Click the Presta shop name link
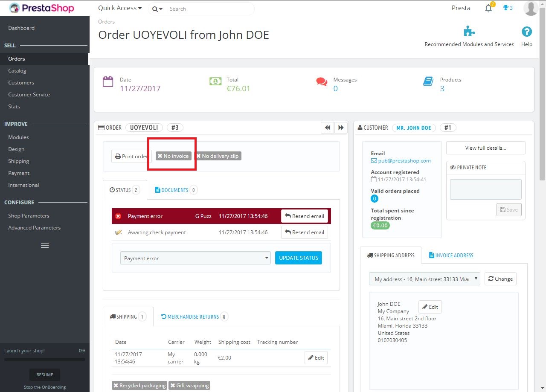Image resolution: width=546 pixels, height=392 pixels. click(x=461, y=8)
